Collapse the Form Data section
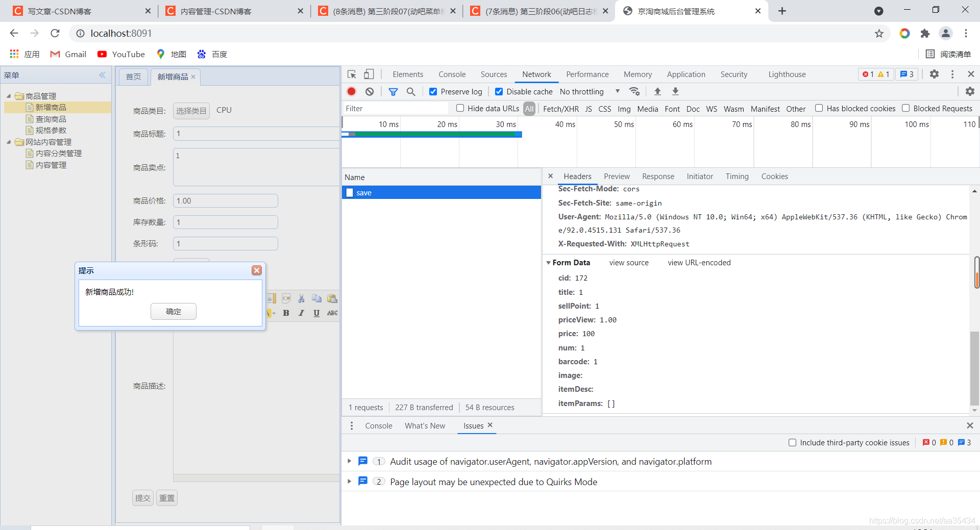Viewport: 980px width, 530px height. [x=549, y=263]
